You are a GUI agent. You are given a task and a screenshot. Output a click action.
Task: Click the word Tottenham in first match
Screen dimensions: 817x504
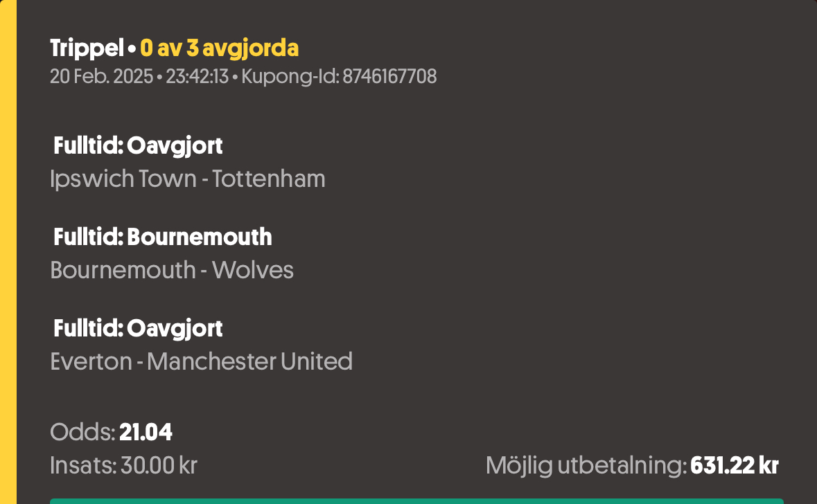click(x=268, y=179)
